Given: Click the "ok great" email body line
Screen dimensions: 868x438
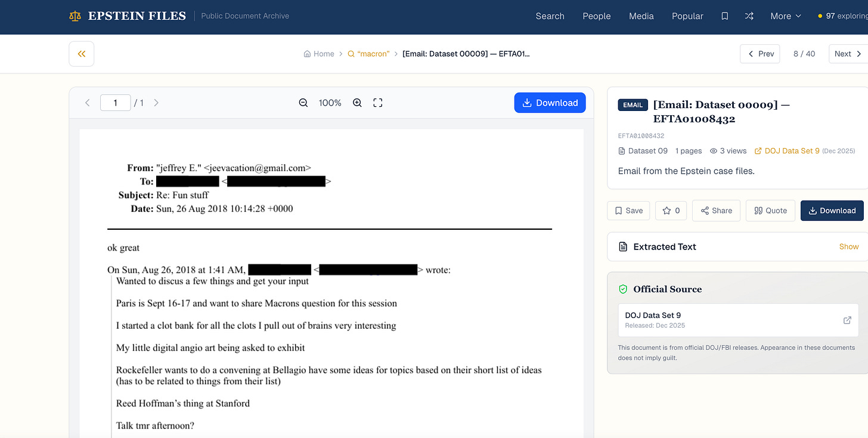Looking at the screenshot, I should [x=123, y=248].
